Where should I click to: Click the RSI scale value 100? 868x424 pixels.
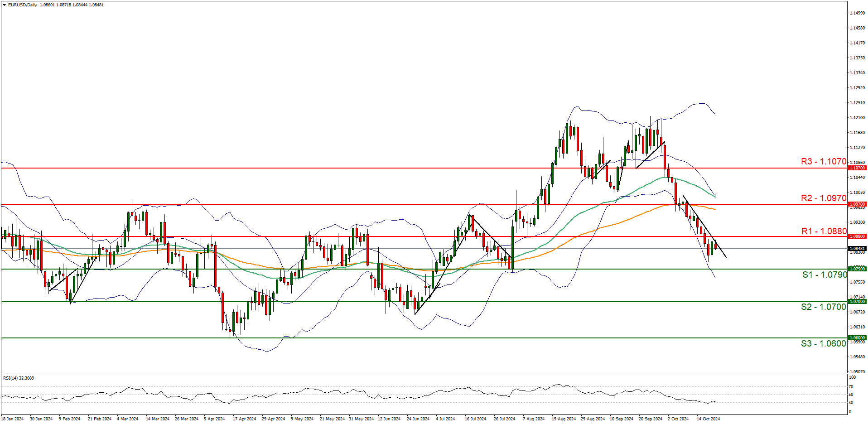coord(852,377)
